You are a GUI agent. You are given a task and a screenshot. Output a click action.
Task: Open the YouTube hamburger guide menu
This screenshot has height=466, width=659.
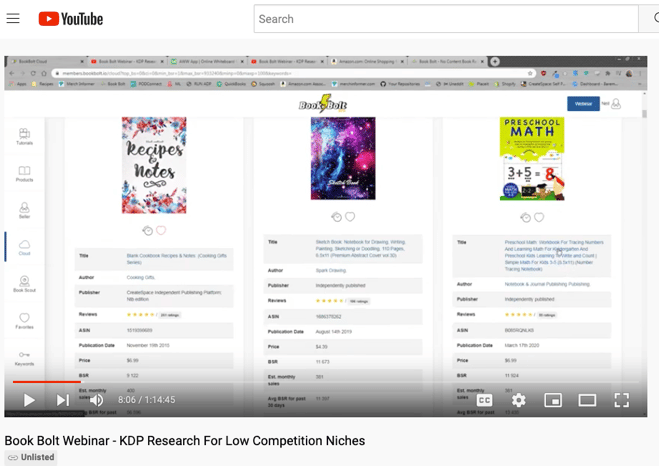tap(13, 18)
